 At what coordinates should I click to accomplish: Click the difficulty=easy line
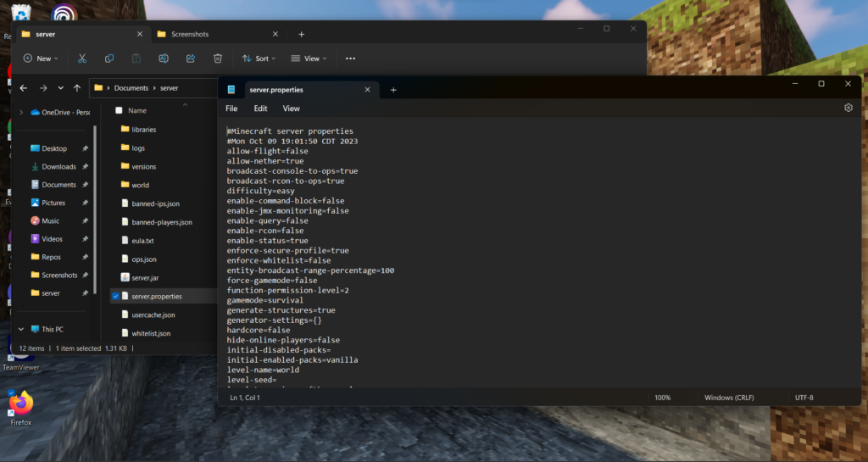click(260, 191)
